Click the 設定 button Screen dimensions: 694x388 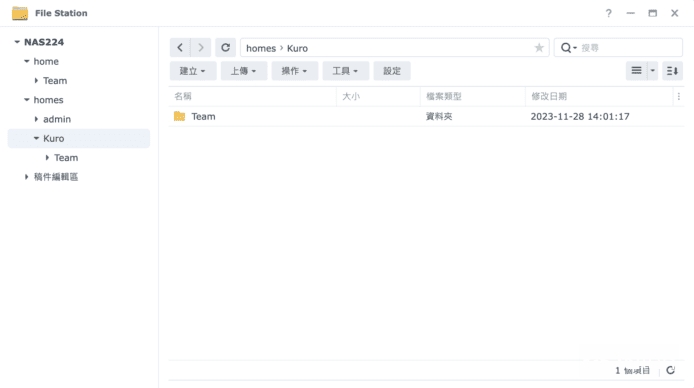click(x=392, y=71)
